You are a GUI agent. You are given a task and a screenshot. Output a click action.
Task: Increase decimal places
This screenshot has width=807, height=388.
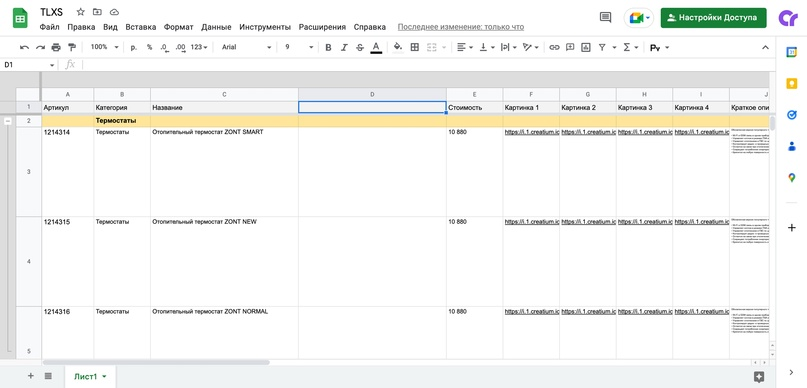click(x=180, y=47)
